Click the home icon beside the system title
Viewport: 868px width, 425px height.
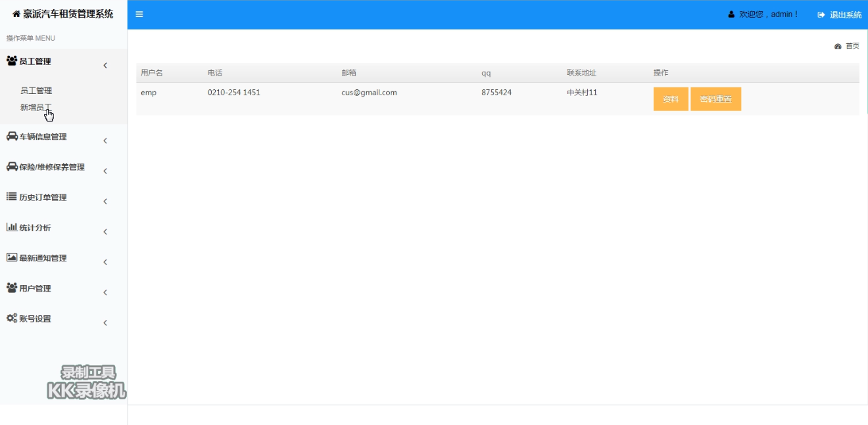point(16,14)
